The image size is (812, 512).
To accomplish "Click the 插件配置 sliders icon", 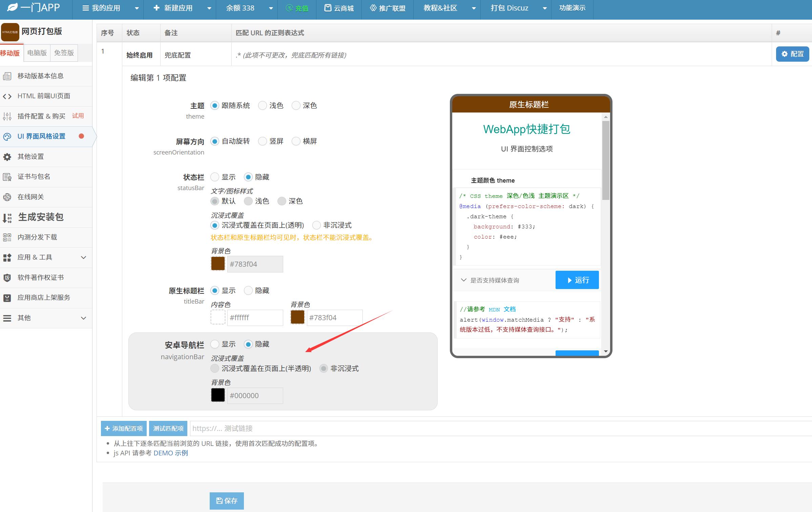I will point(7,116).
